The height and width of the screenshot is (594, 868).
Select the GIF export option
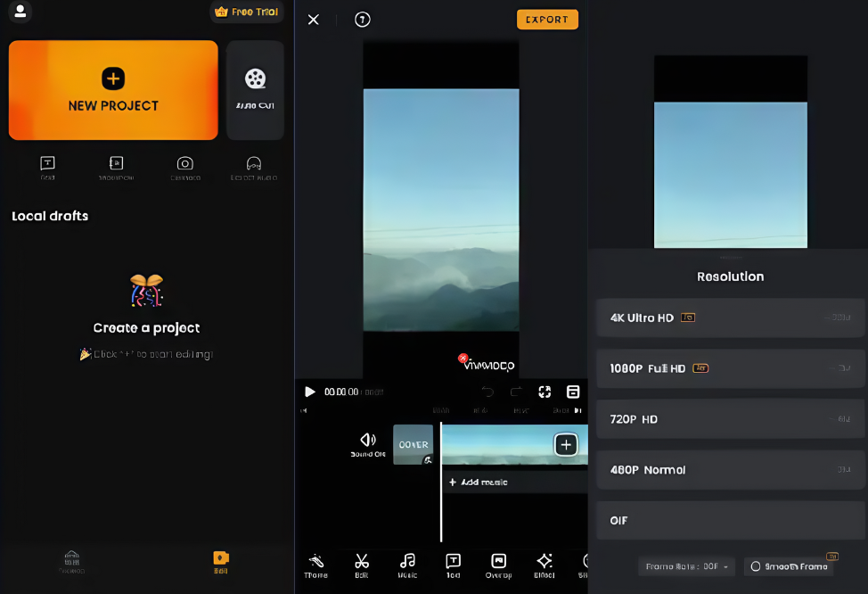(x=730, y=520)
